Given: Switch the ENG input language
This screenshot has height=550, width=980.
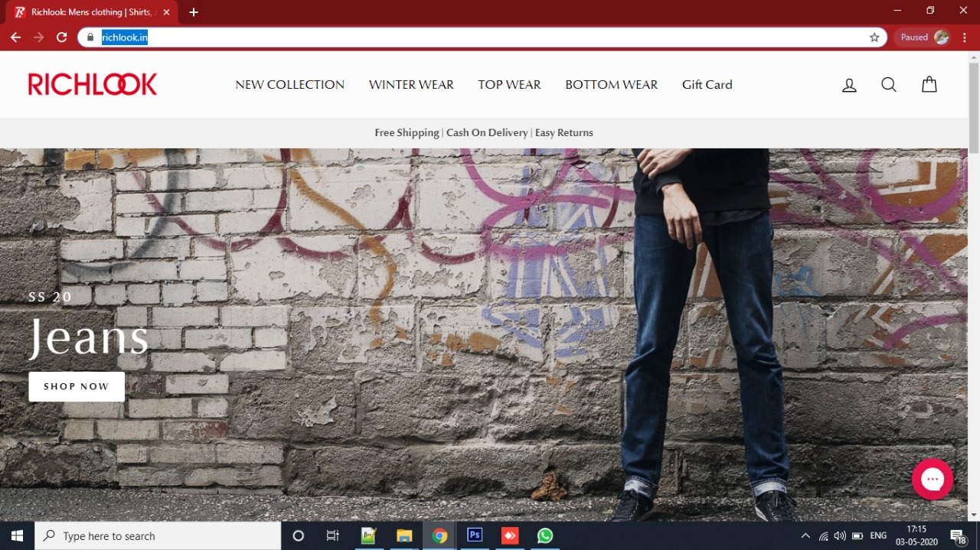Looking at the screenshot, I should pos(878,535).
